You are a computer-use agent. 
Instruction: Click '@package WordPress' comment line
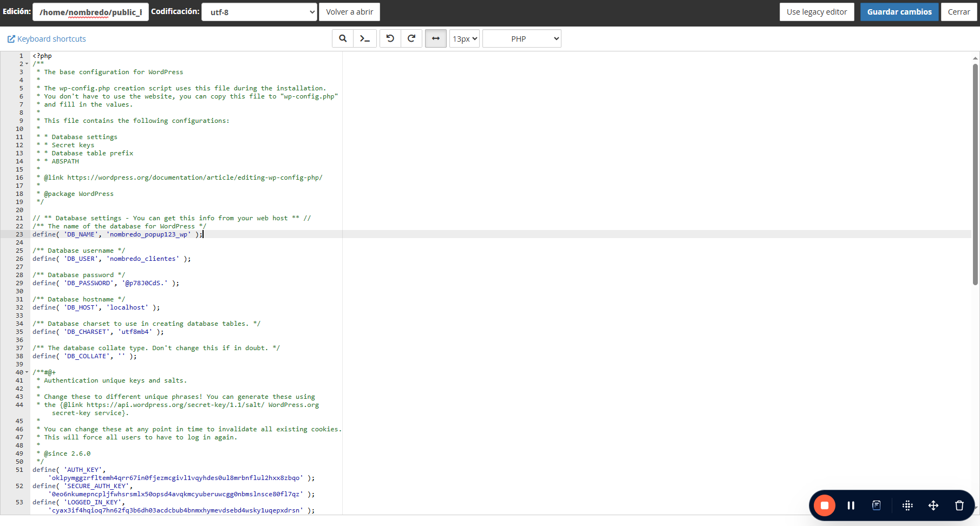pyautogui.click(x=79, y=194)
